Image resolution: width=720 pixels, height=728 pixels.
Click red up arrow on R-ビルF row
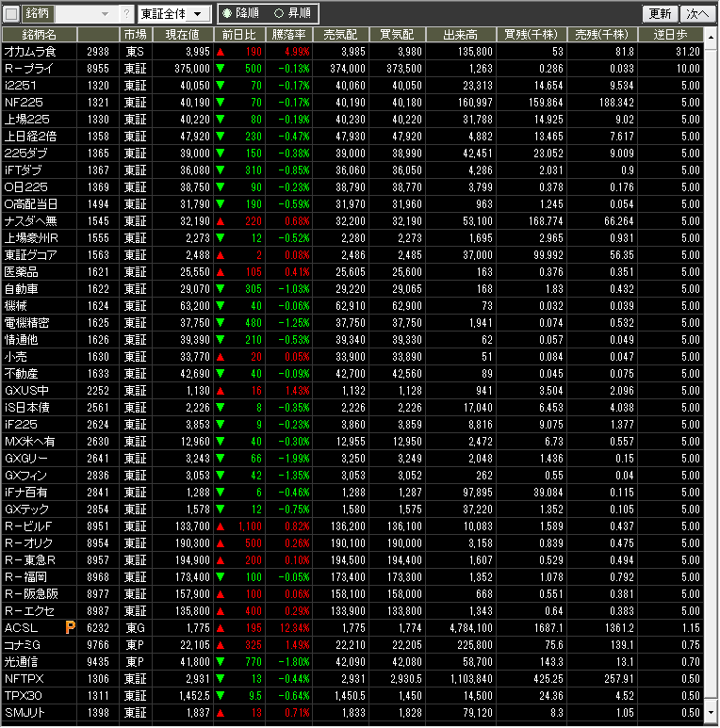tap(221, 526)
